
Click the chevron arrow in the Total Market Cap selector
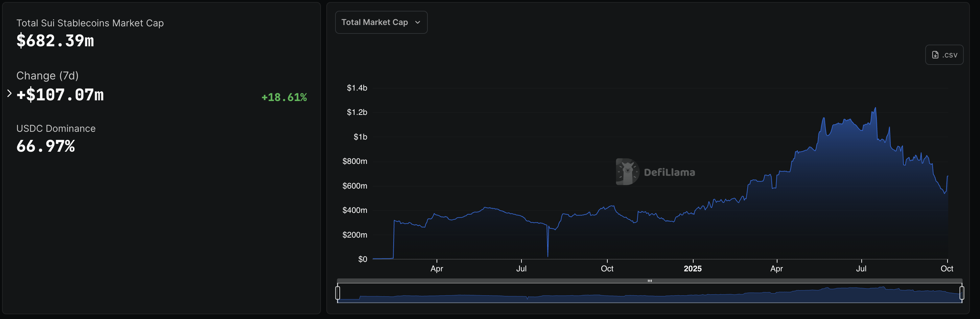[x=418, y=22]
